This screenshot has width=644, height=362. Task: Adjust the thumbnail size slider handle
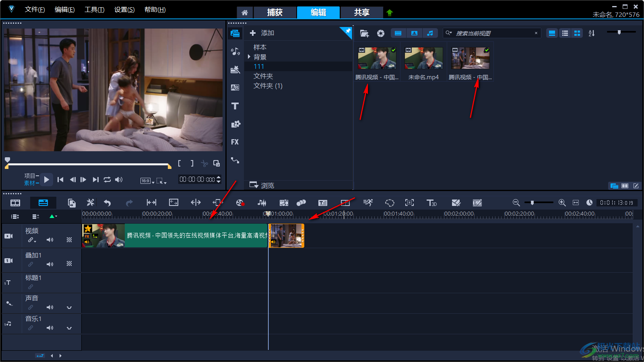point(619,32)
